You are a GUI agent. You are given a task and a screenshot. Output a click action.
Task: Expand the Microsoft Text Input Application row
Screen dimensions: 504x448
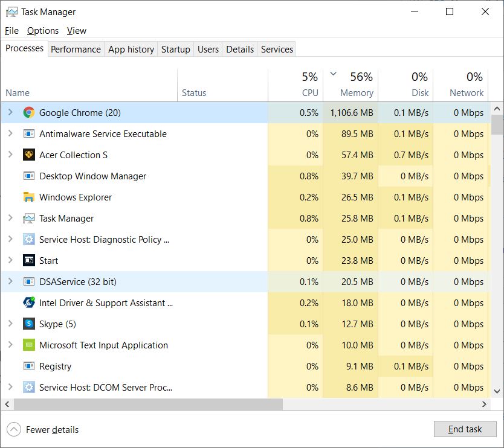pos(10,345)
